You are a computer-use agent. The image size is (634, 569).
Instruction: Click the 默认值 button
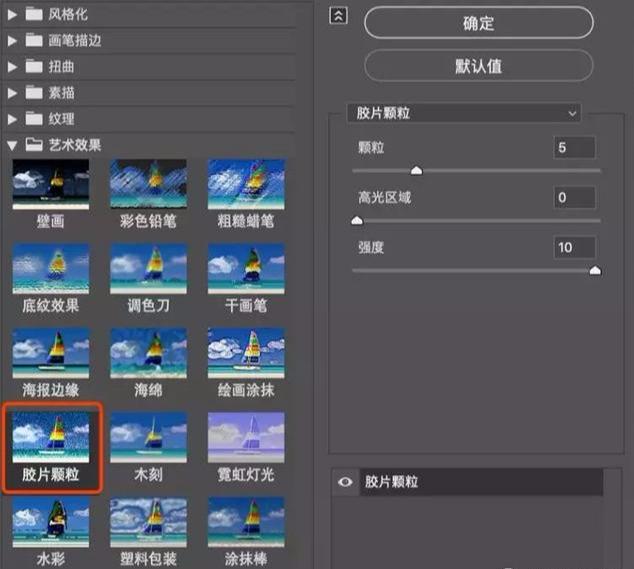[x=479, y=66]
